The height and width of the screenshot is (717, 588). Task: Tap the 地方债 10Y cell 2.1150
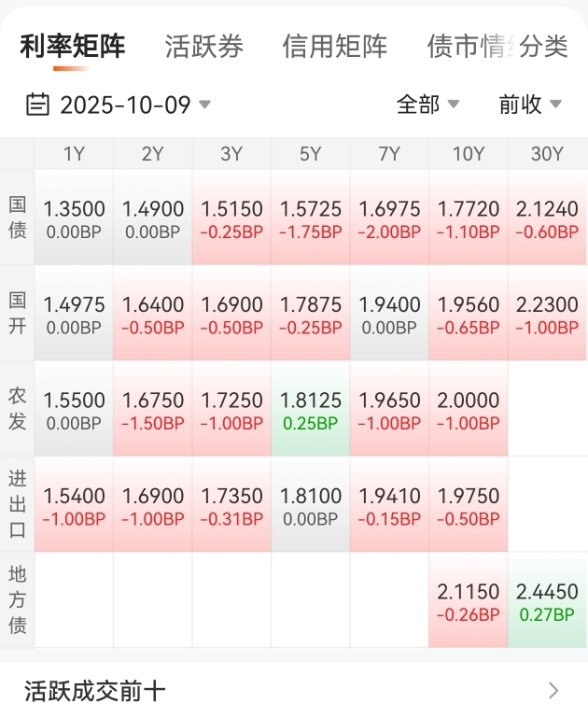click(x=469, y=600)
